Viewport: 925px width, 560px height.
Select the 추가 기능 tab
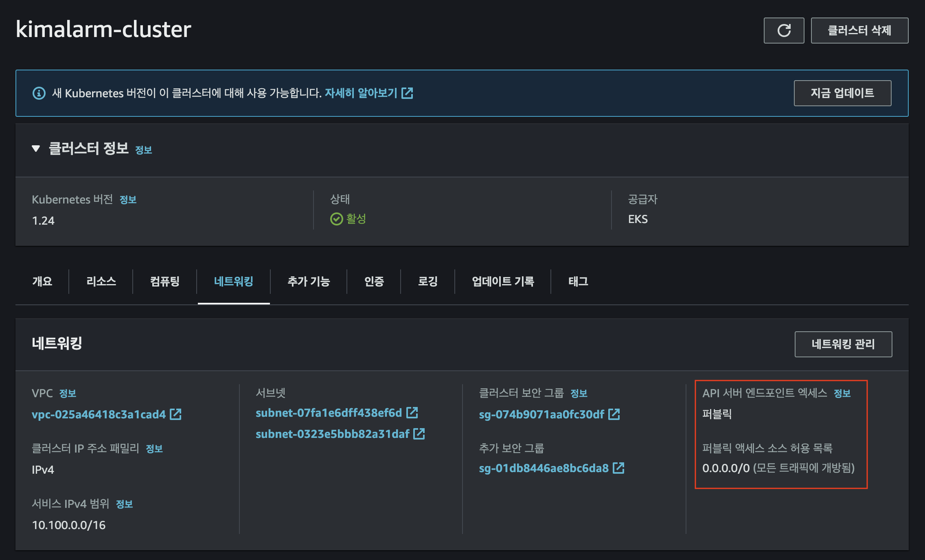(309, 281)
